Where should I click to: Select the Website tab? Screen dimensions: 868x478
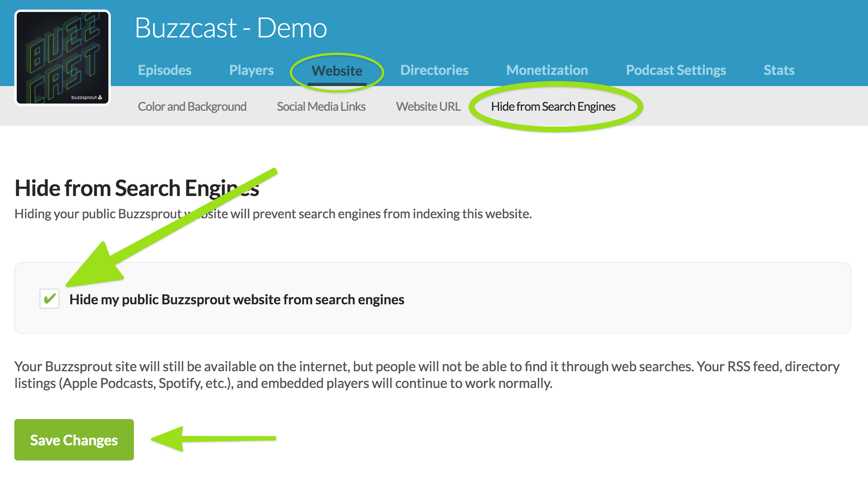tap(337, 71)
